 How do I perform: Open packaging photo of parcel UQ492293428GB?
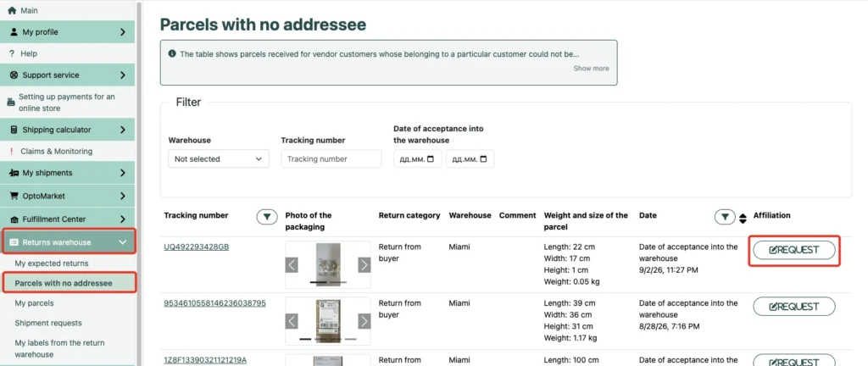coord(328,265)
